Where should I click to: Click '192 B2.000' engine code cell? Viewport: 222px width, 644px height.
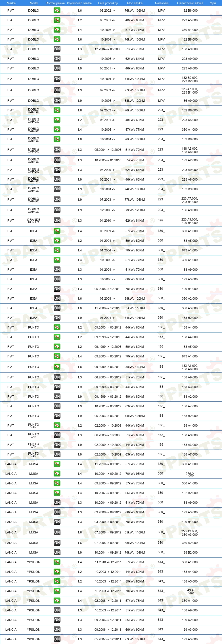coord(190,493)
